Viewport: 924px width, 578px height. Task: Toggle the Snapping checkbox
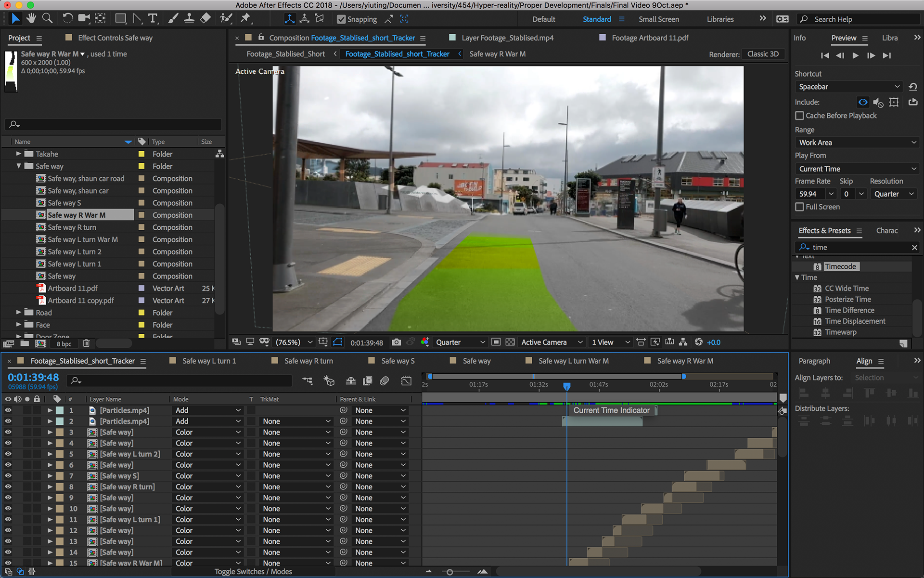pos(341,19)
